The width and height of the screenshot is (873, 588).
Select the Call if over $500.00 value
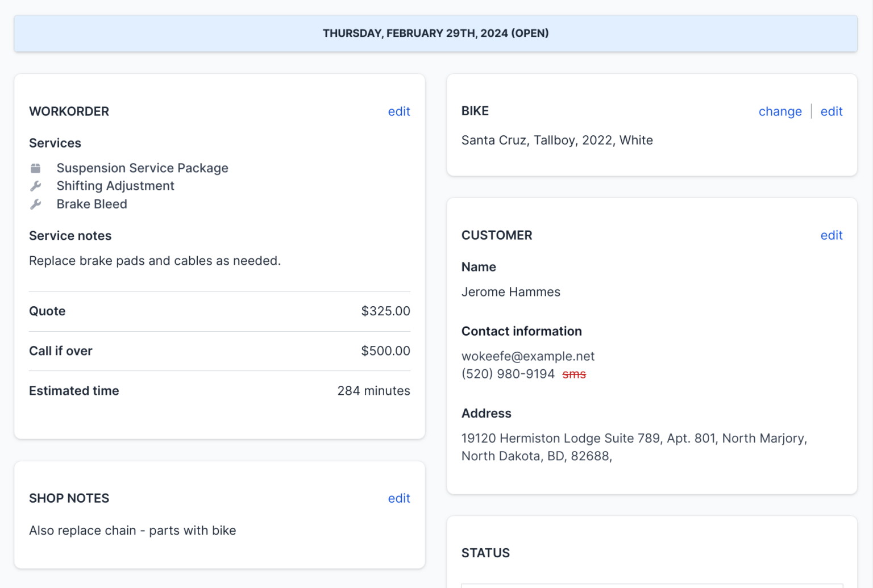point(385,351)
